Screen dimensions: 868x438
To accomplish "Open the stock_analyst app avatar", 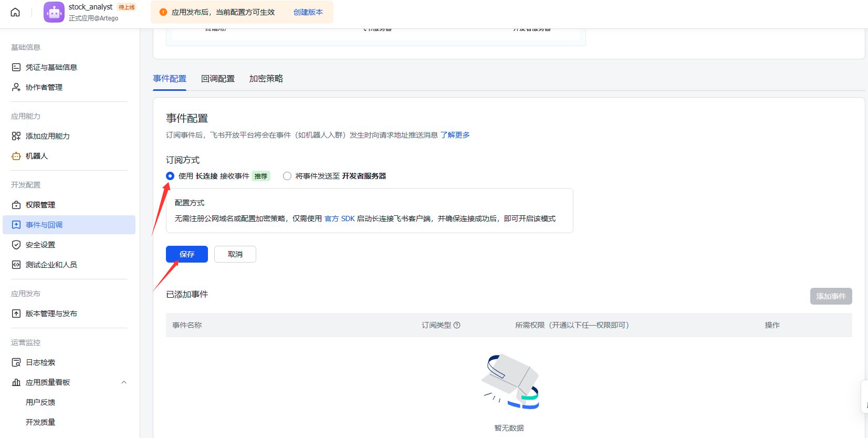I will (54, 12).
